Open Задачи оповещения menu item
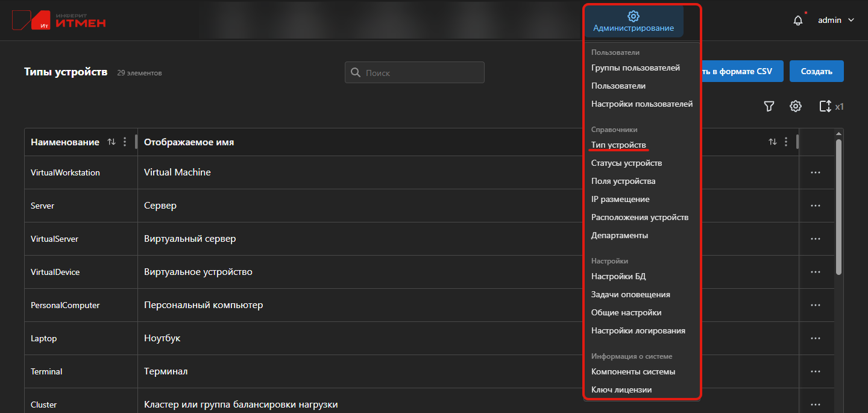Image resolution: width=868 pixels, height=413 pixels. pos(631,294)
